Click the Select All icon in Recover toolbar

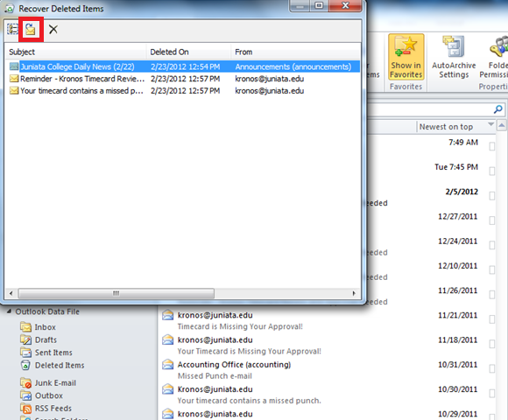(12, 30)
